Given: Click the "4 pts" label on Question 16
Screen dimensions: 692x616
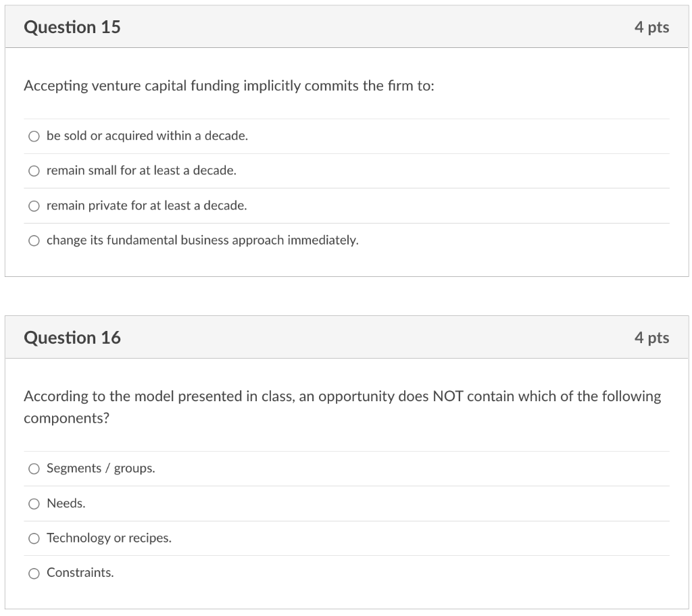Looking at the screenshot, I should pyautogui.click(x=652, y=337).
